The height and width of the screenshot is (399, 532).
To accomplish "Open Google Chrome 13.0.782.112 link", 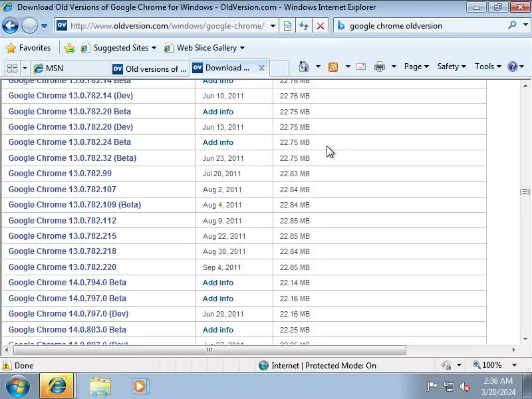I will click(x=63, y=221).
